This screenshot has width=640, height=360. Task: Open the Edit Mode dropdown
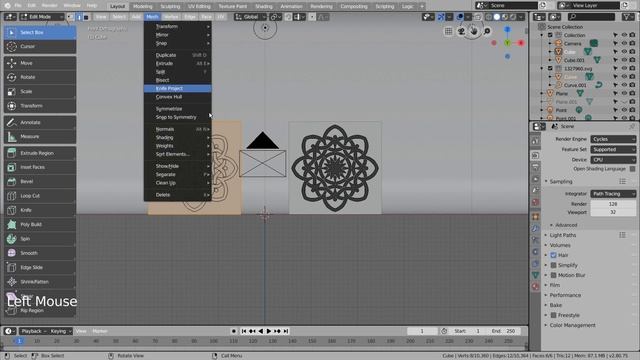point(42,17)
